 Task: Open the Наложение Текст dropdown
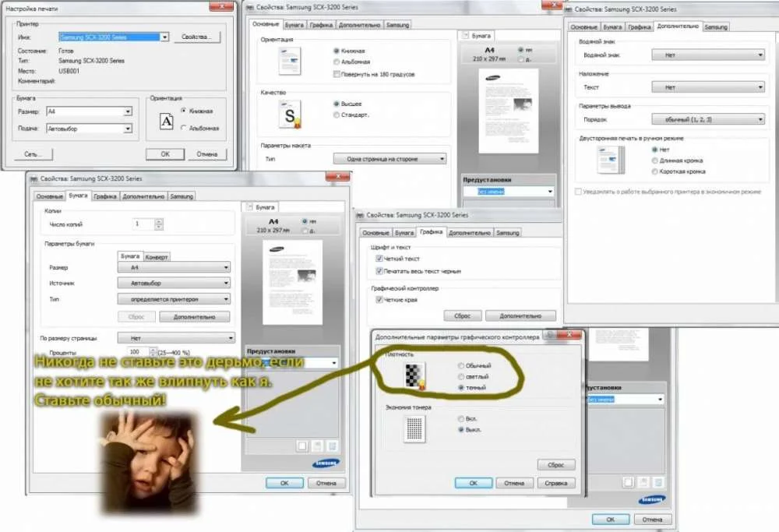pos(708,87)
